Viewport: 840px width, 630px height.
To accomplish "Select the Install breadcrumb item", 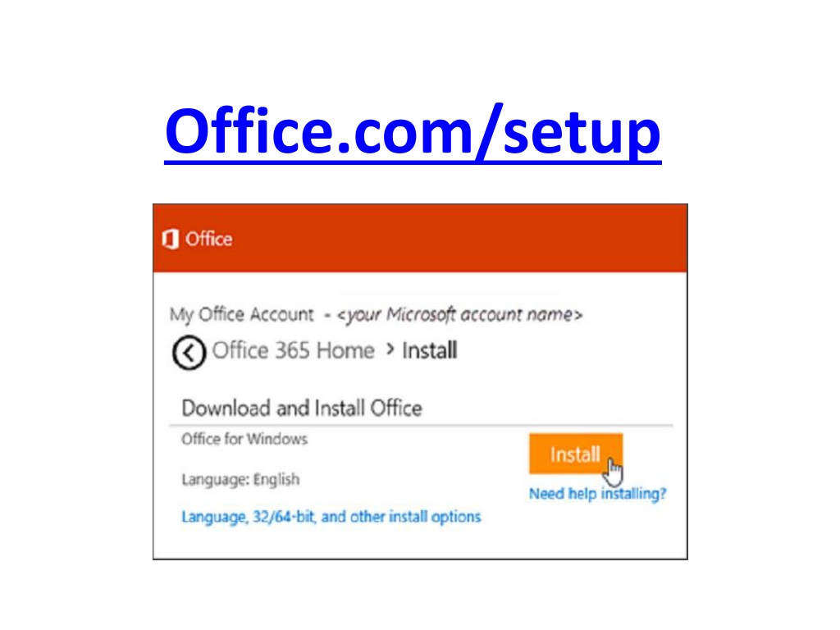I will [430, 351].
